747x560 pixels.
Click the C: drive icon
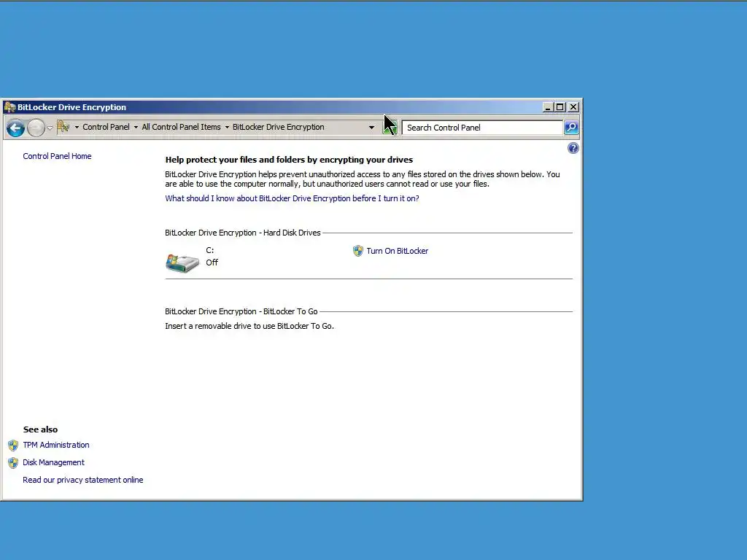182,263
